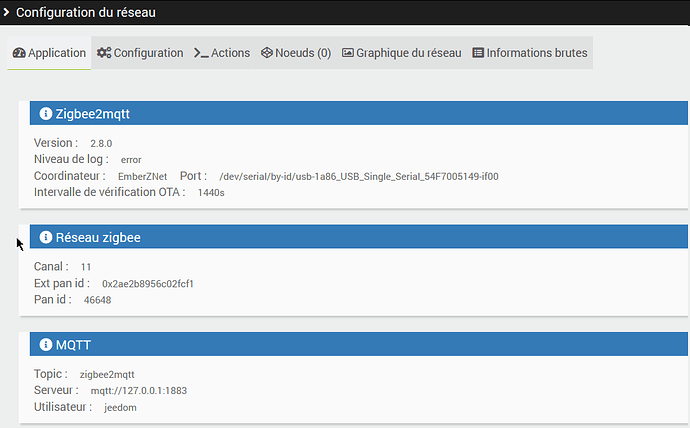Show the Noeuds (0) tab
The height and width of the screenshot is (428, 690).
[x=296, y=53]
